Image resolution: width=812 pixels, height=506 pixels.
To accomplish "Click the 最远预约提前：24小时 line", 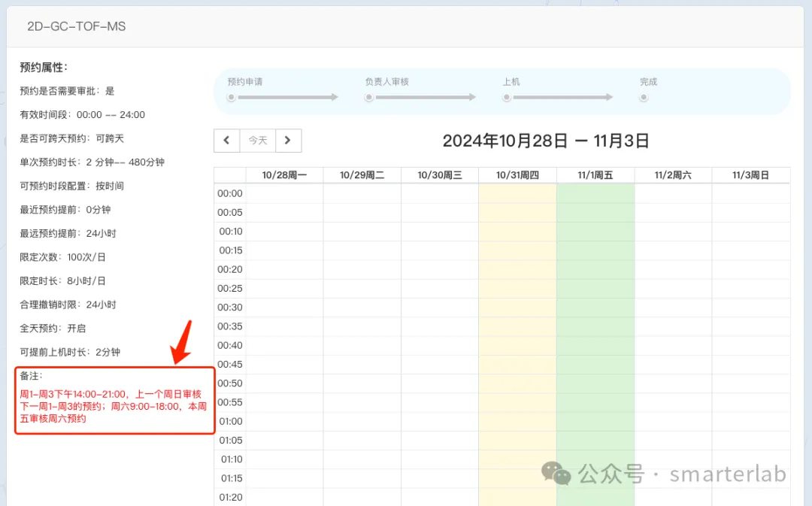I will (68, 234).
